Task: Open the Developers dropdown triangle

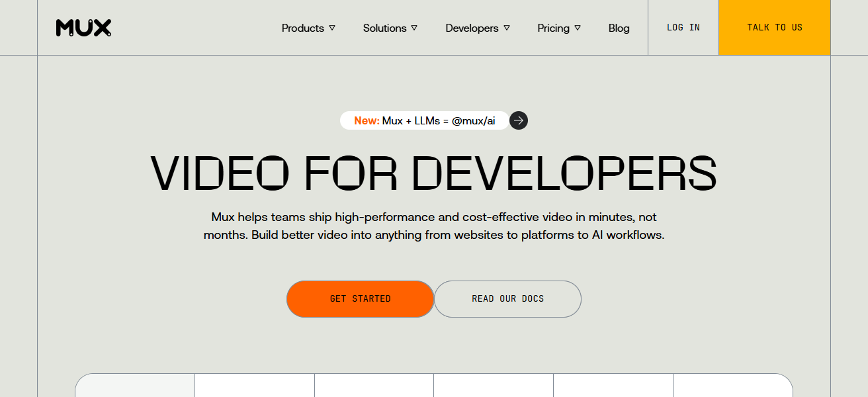Action: click(x=507, y=28)
